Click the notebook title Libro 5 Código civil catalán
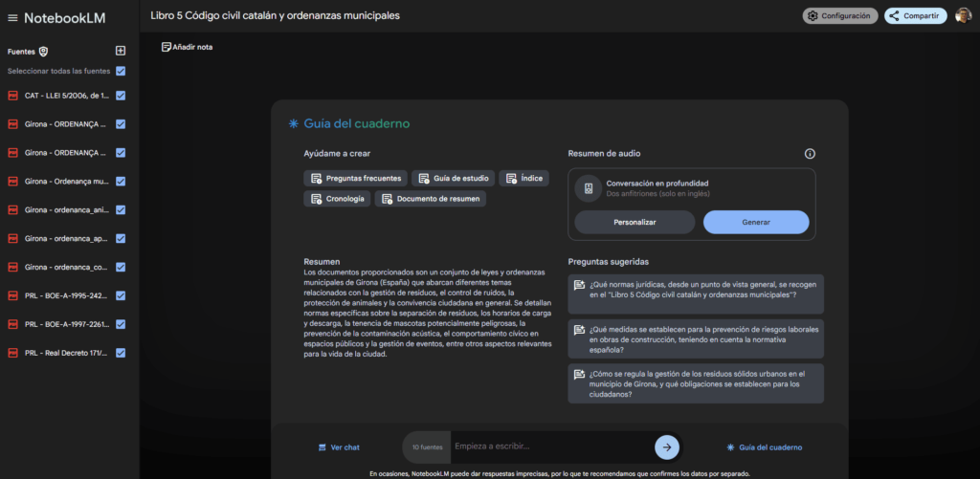The height and width of the screenshot is (479, 980). click(x=275, y=15)
